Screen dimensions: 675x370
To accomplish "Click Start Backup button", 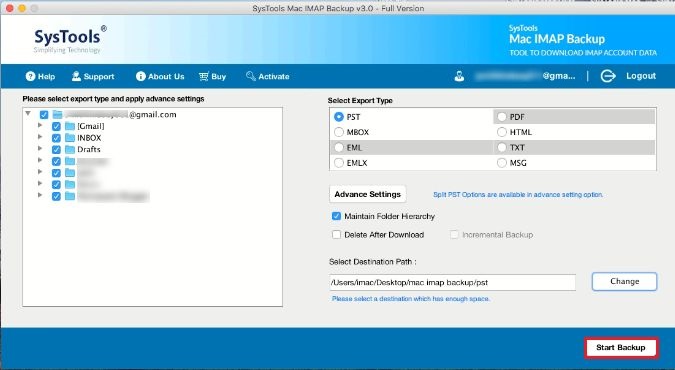I will (621, 348).
